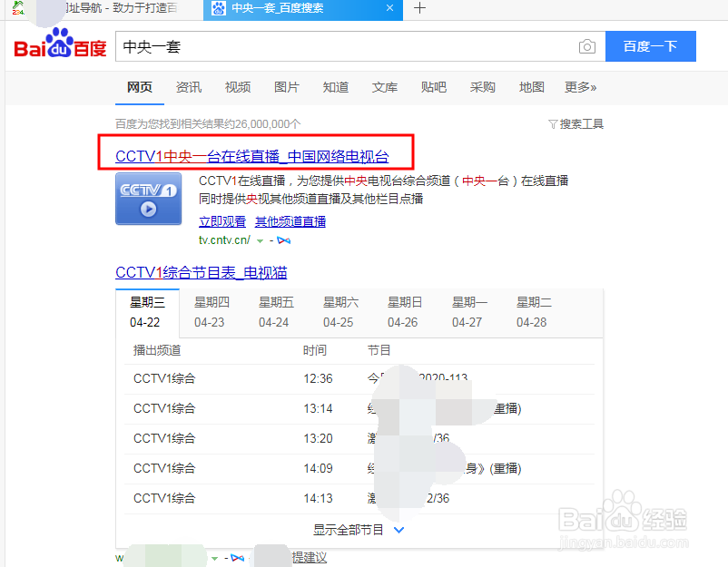Open a new browser tab

point(419,8)
